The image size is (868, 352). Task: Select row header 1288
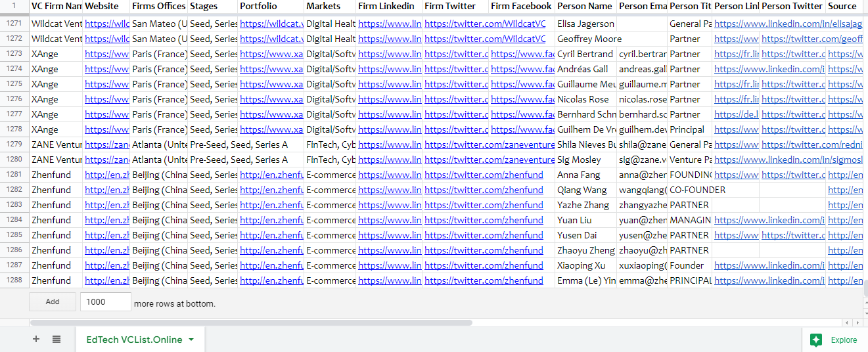[x=14, y=280]
